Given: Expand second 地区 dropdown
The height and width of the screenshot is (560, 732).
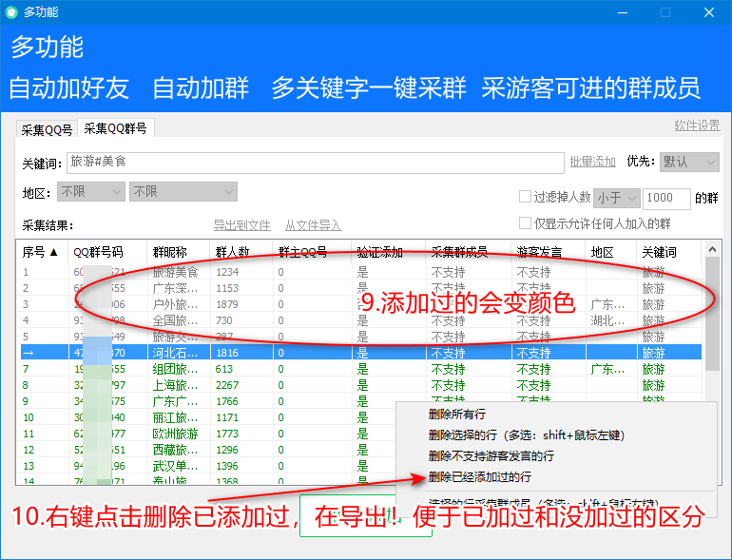Looking at the screenshot, I should pos(183,192).
